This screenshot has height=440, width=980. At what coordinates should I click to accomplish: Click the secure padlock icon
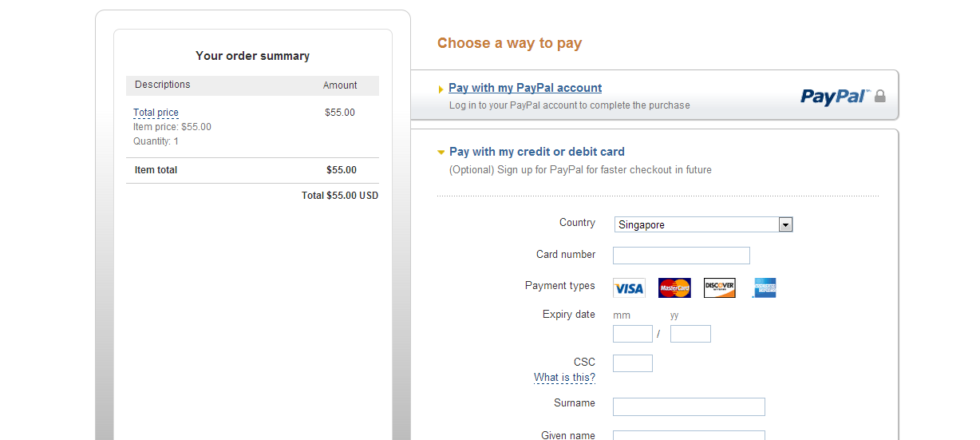[x=880, y=97]
